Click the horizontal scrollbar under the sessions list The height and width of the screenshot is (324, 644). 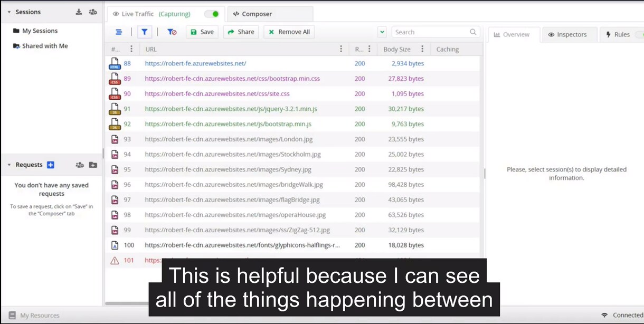[x=127, y=303]
